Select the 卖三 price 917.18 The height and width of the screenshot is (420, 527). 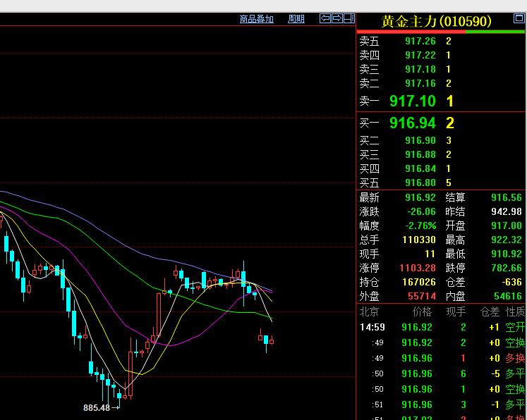click(x=420, y=69)
